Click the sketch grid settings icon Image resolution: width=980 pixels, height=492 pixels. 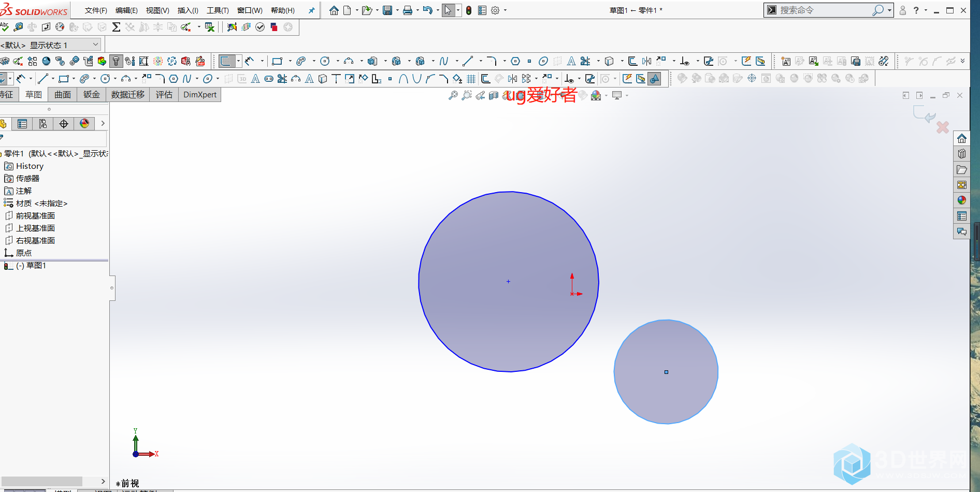pos(471,79)
